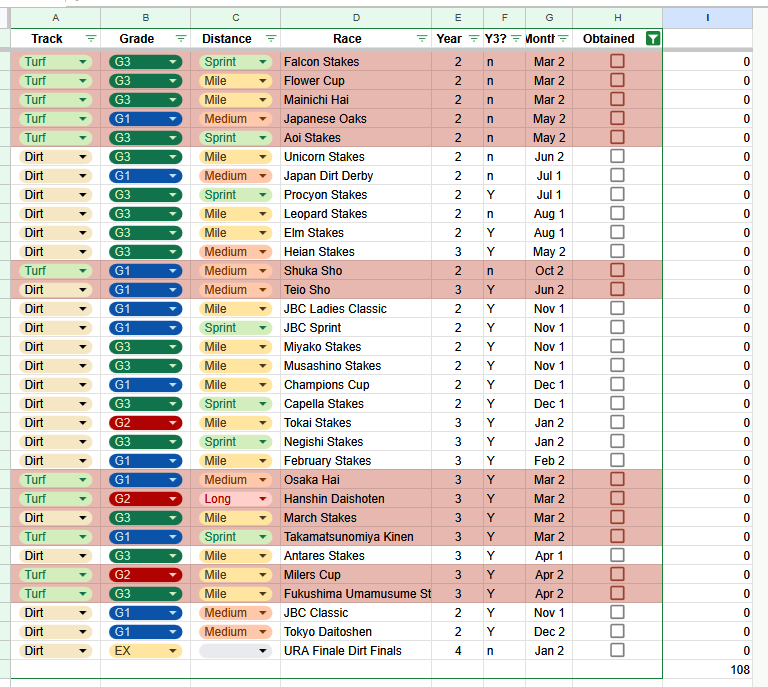This screenshot has width=768, height=687.
Task: Open the active green Obtained filter icon
Action: coord(652,39)
